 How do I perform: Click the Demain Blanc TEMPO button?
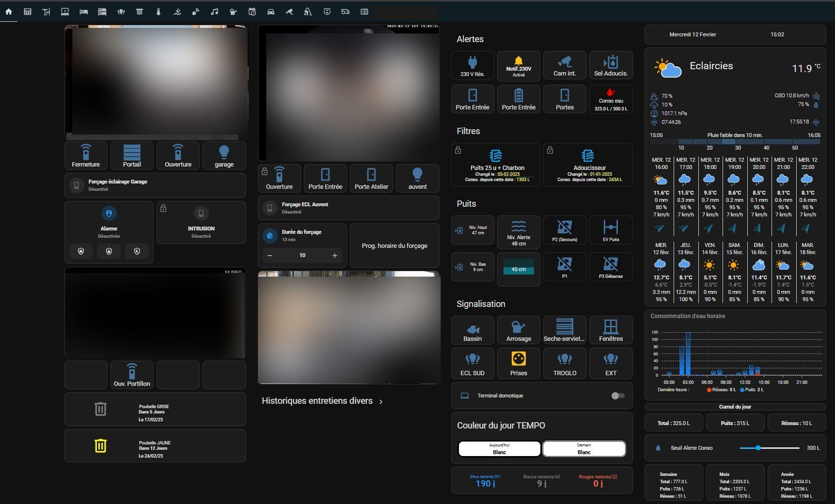pyautogui.click(x=584, y=449)
